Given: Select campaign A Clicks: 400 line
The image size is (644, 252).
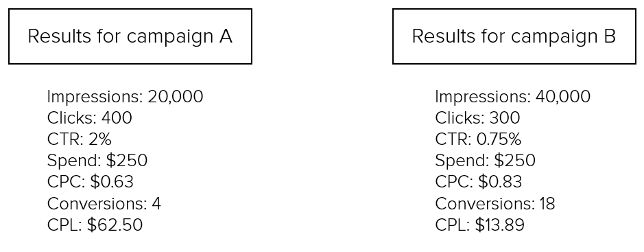Looking at the screenshot, I should [90, 118].
